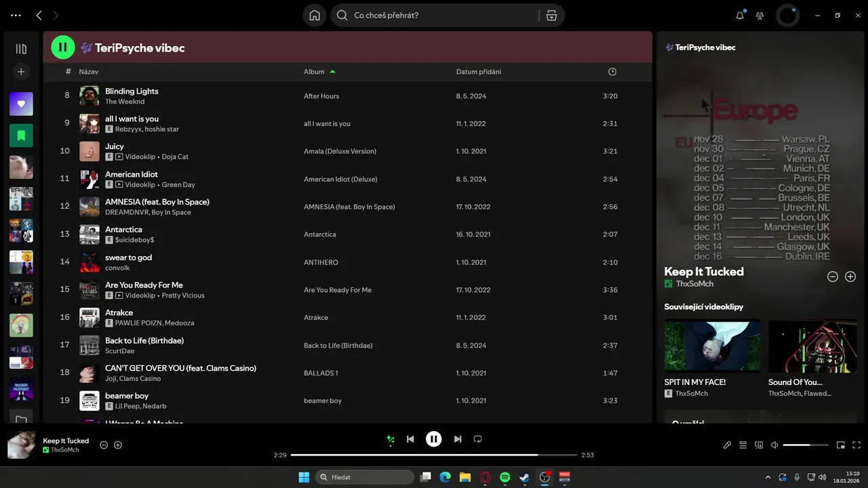Screen dimensions: 868x488
Task: Open ThxSoMch artist below Keep It Tucked in side panel
Action: point(694,284)
